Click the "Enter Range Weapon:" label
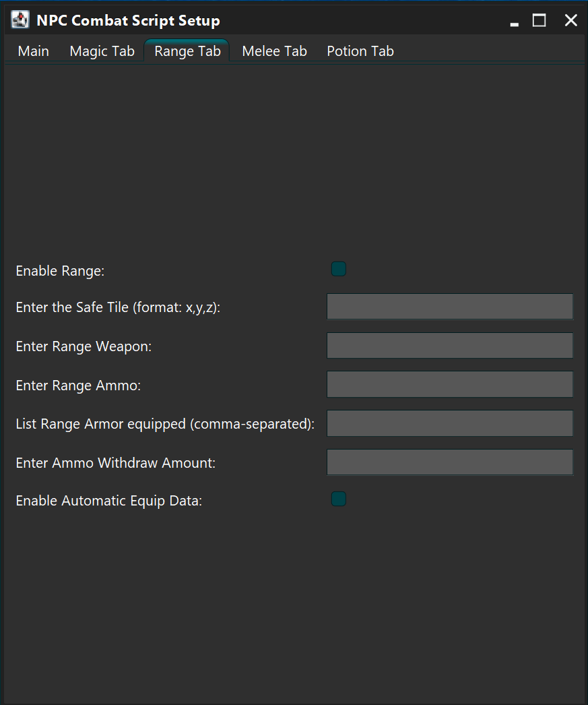This screenshot has width=588, height=705. click(84, 346)
